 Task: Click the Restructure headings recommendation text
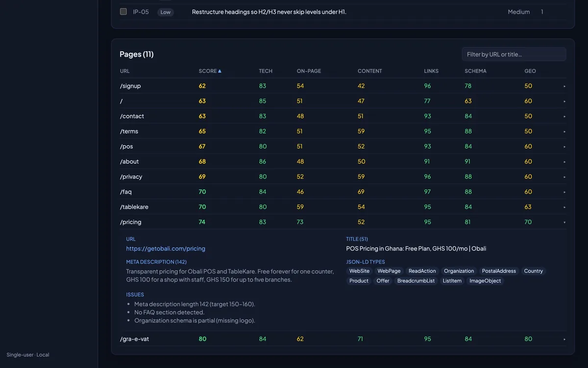tap(269, 12)
